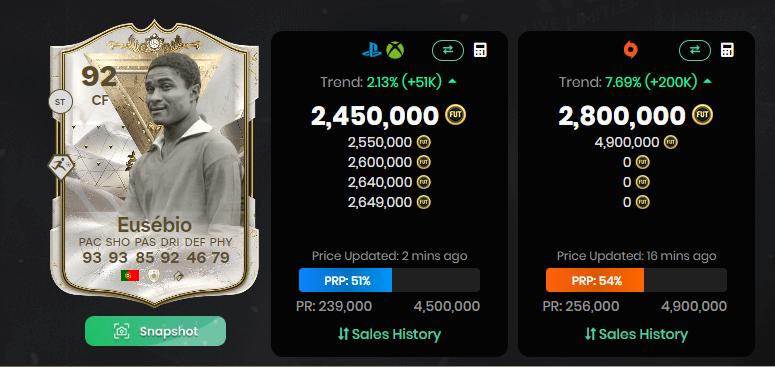Expand the console trend 2.13% arrow
This screenshot has width=775, height=367.
coord(452,82)
